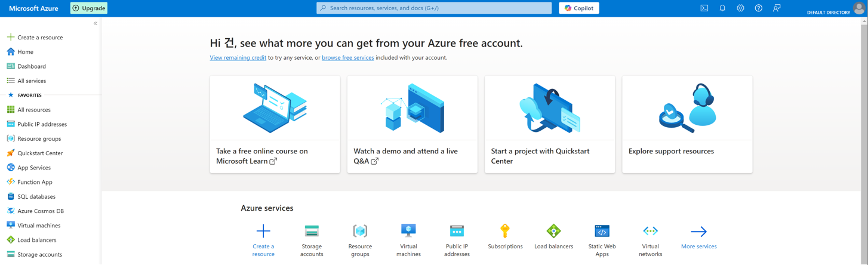Click the Azure Cosmos DB sidebar icon
The height and width of the screenshot is (265, 868).
[x=11, y=211]
